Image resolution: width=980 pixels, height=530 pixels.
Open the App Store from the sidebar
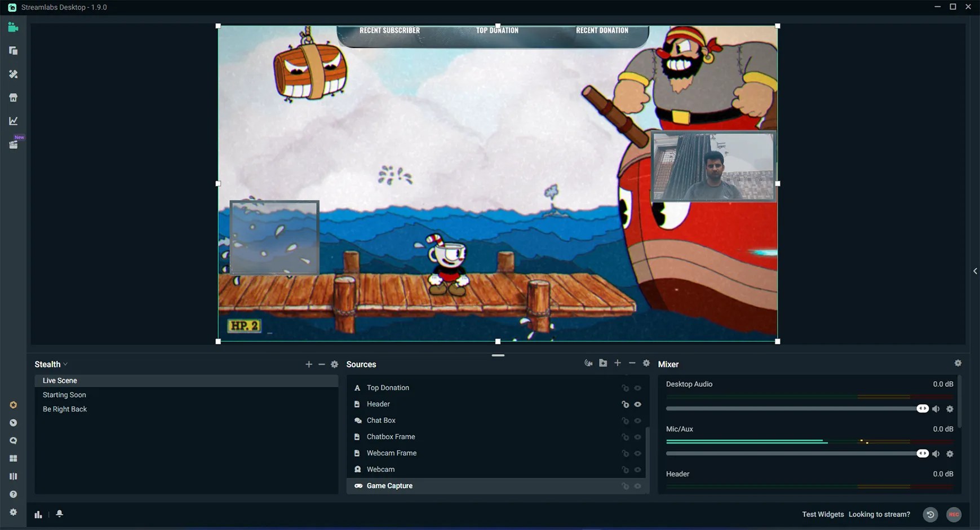14,97
